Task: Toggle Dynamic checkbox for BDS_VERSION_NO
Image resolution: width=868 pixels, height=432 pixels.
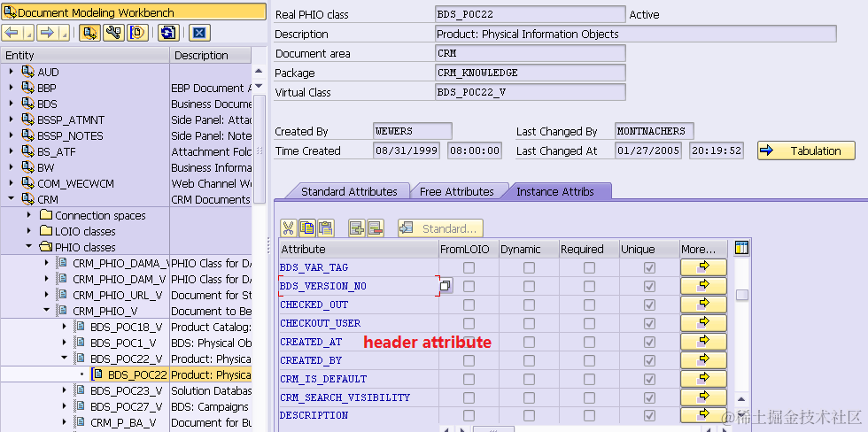Action: pos(530,287)
